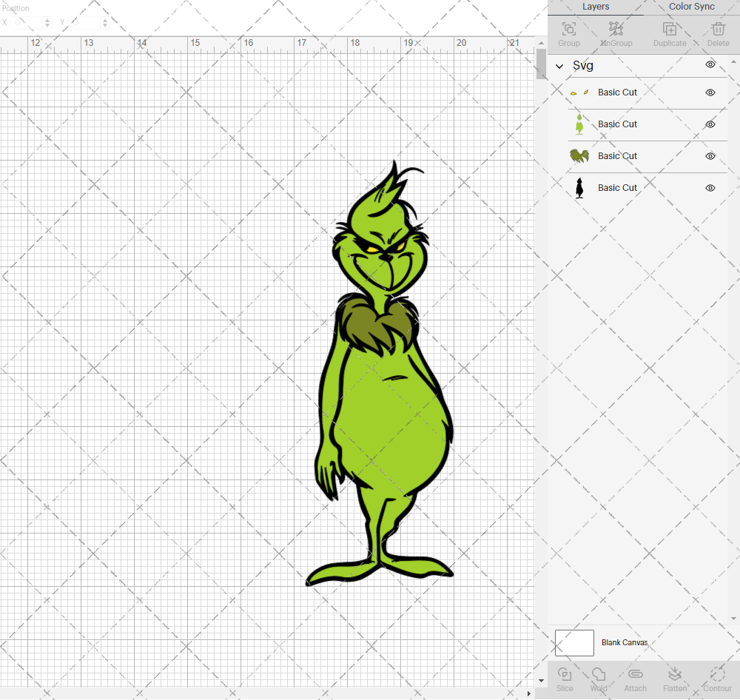
Task: Select the Blank Canvas label
Action: pyautogui.click(x=625, y=642)
